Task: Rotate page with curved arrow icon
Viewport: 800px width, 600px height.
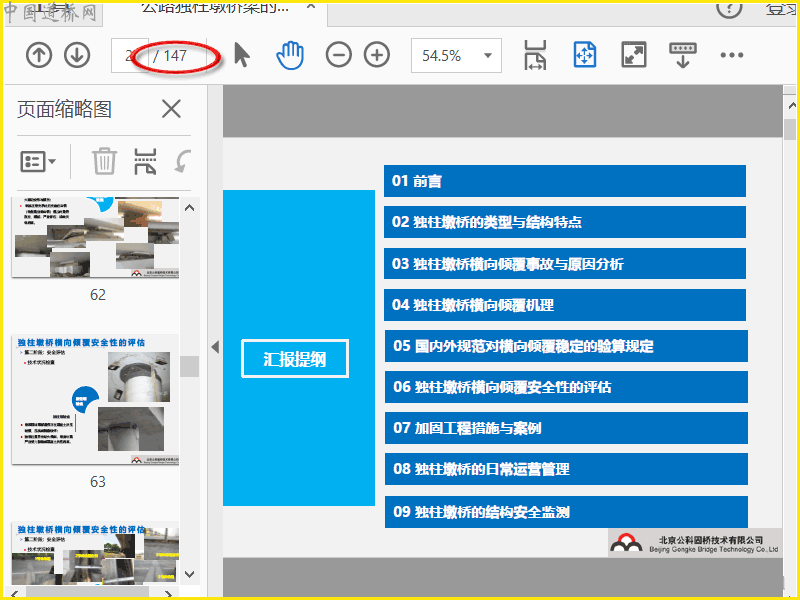Action: pos(183,161)
